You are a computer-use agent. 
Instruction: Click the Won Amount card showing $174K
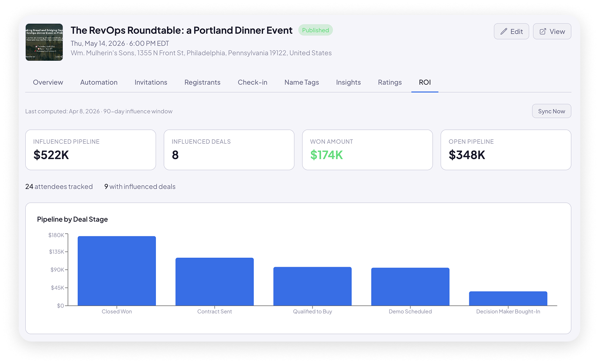click(367, 150)
